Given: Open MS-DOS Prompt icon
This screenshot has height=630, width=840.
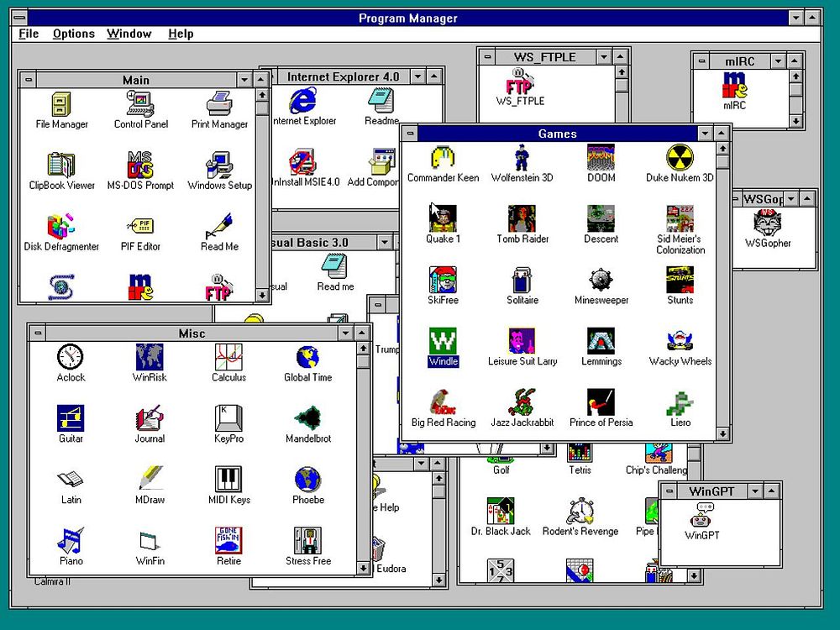Looking at the screenshot, I should click(x=140, y=165).
